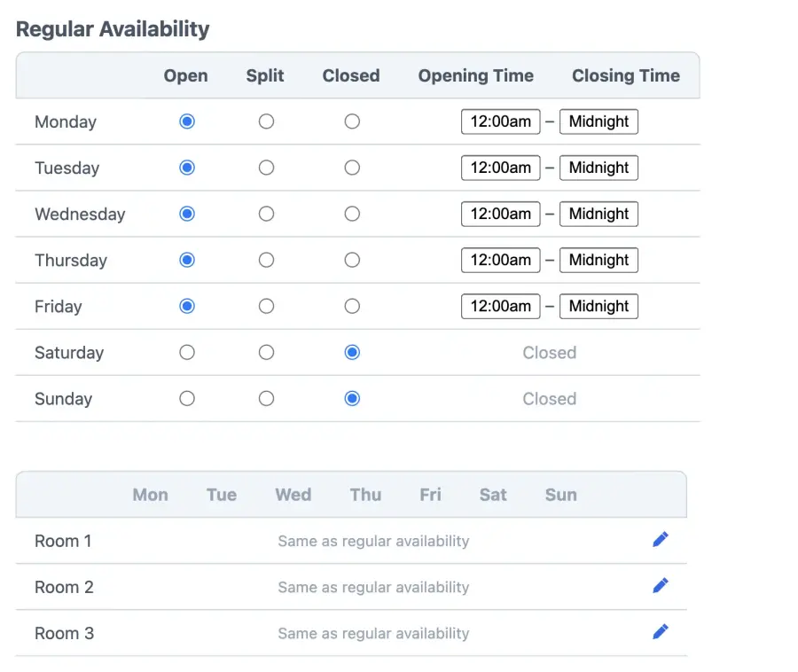The image size is (798, 672).
Task: Click the Closing Time column header
Action: coord(626,75)
